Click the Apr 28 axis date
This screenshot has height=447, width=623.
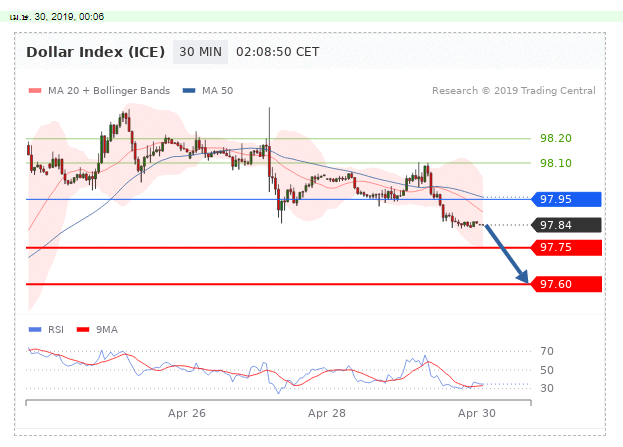[x=327, y=413]
